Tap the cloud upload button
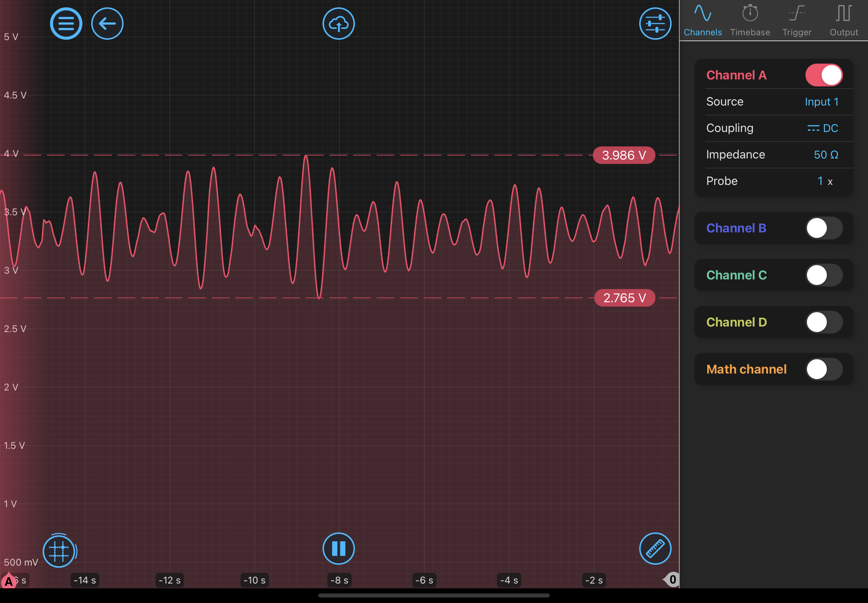Screen dimensions: 868x603 point(339,24)
